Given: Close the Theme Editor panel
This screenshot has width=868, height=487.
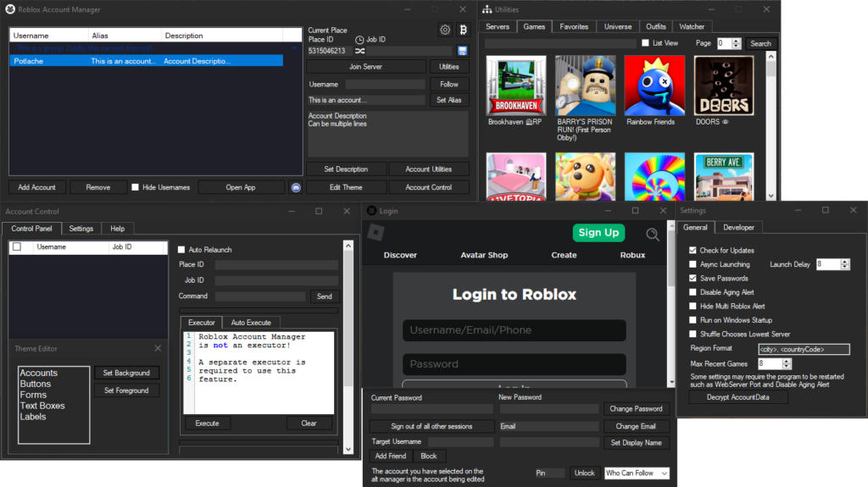Looking at the screenshot, I should click(x=158, y=348).
